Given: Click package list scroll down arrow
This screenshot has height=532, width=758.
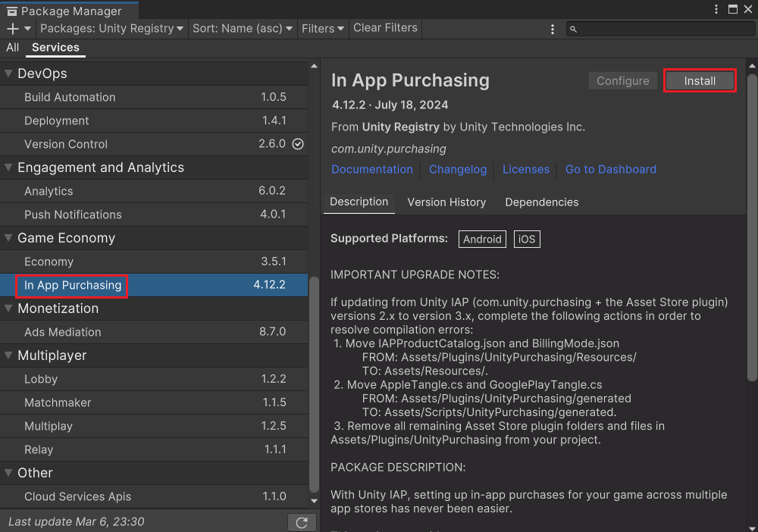Looking at the screenshot, I should (x=315, y=501).
